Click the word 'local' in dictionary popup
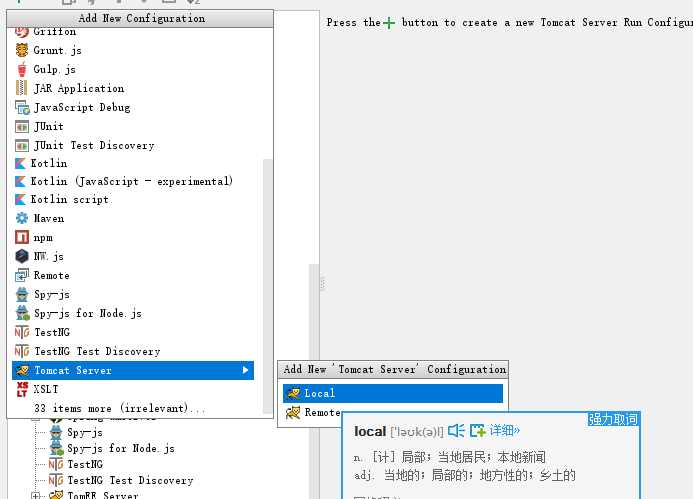Image resolution: width=693 pixels, height=499 pixels. pos(370,431)
